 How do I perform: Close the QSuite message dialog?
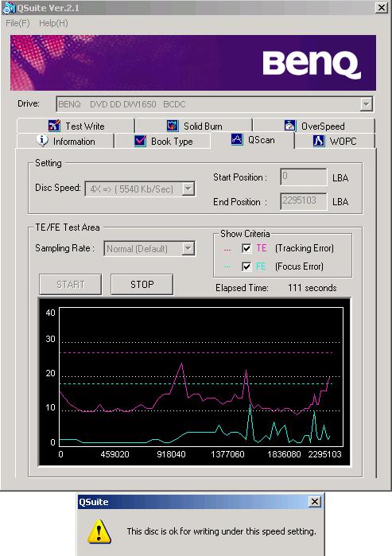click(x=314, y=502)
